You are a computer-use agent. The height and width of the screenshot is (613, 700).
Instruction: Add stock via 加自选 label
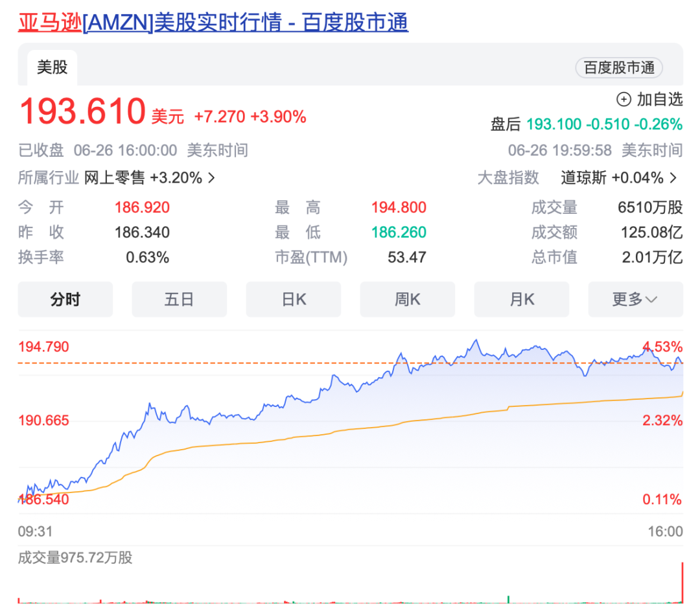[x=659, y=99]
